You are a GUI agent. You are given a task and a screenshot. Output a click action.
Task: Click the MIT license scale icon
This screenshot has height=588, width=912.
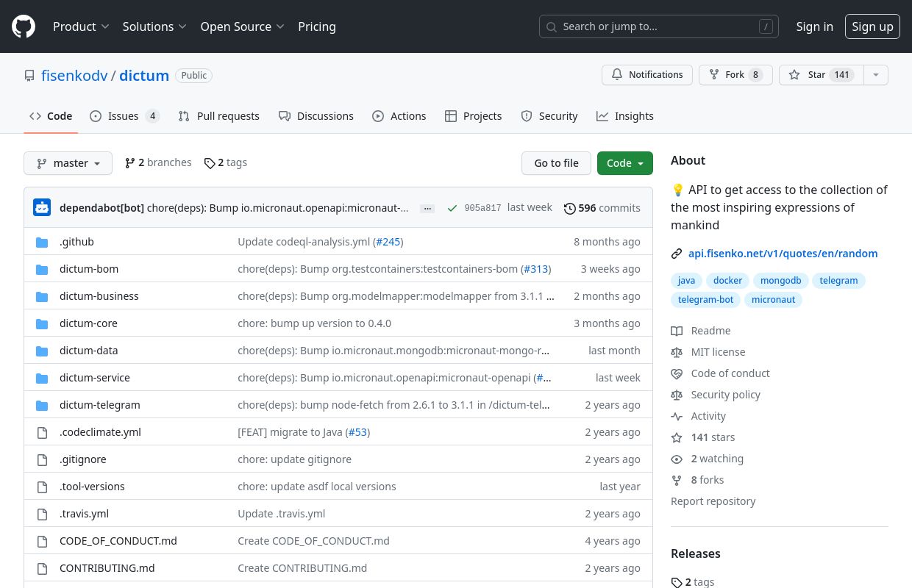(677, 352)
